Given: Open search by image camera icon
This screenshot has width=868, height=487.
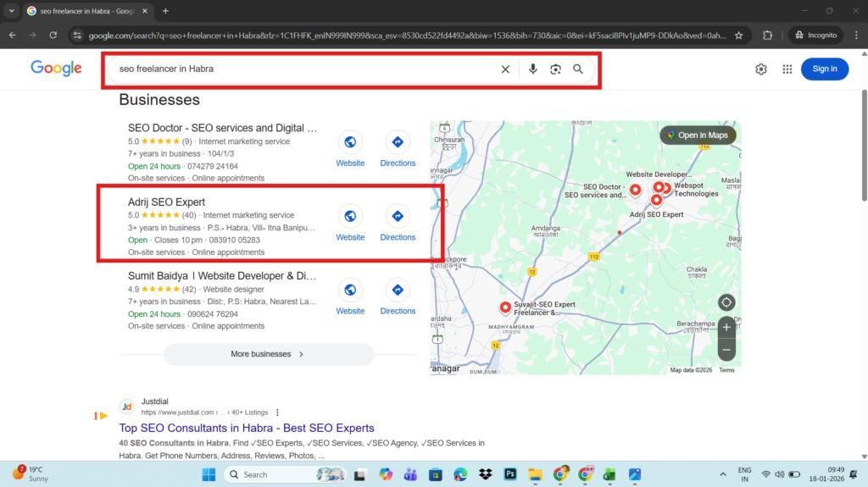Looking at the screenshot, I should pos(555,69).
